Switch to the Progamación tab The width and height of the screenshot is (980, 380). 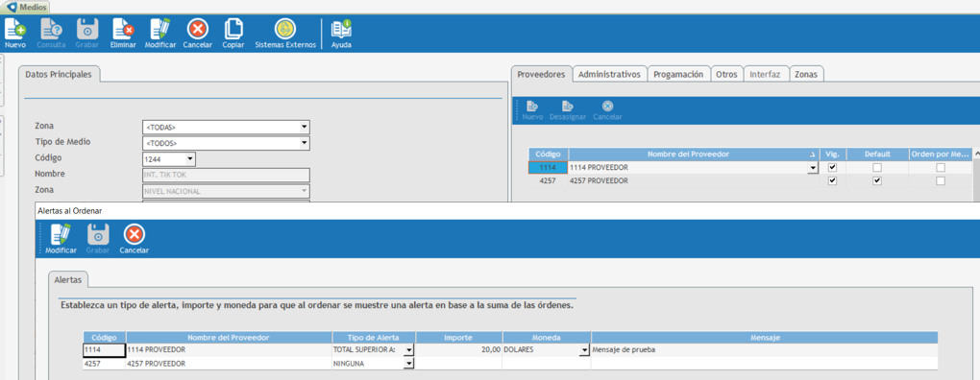pos(679,74)
